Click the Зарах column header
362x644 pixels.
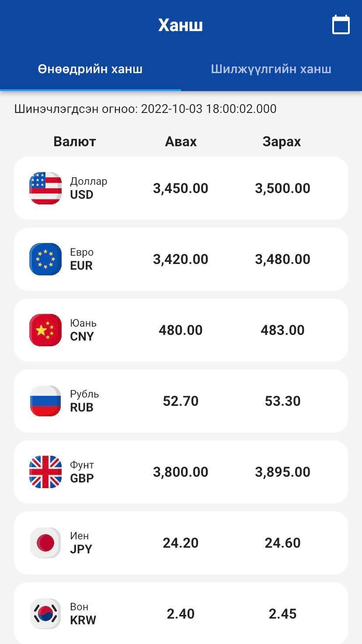pos(282,141)
